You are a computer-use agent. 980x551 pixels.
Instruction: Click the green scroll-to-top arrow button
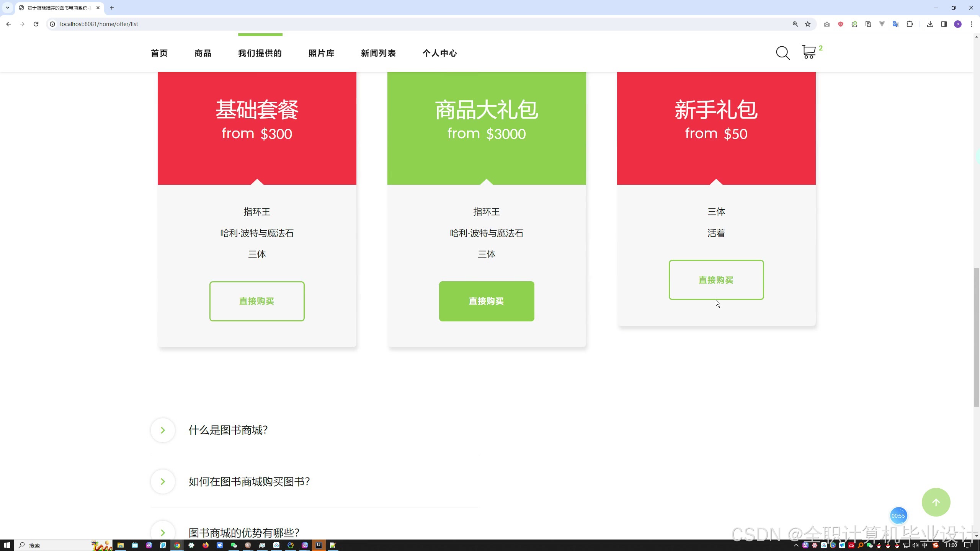click(x=936, y=502)
